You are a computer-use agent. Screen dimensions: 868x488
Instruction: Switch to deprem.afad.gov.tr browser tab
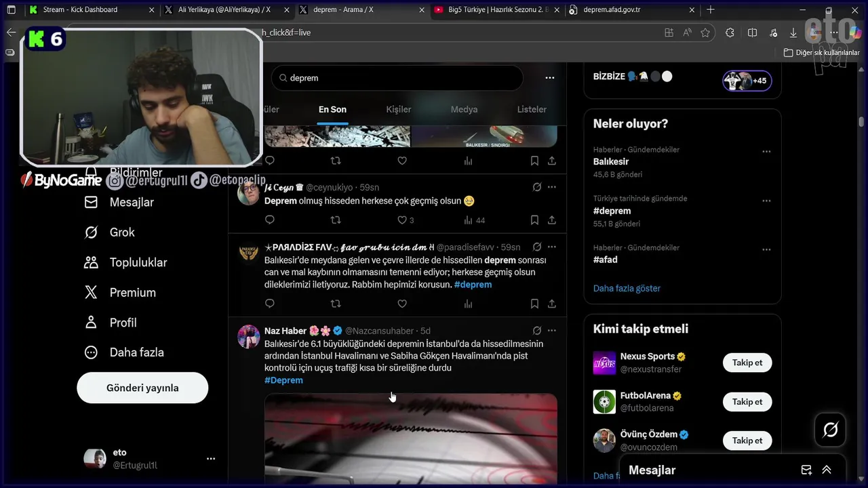click(x=632, y=9)
